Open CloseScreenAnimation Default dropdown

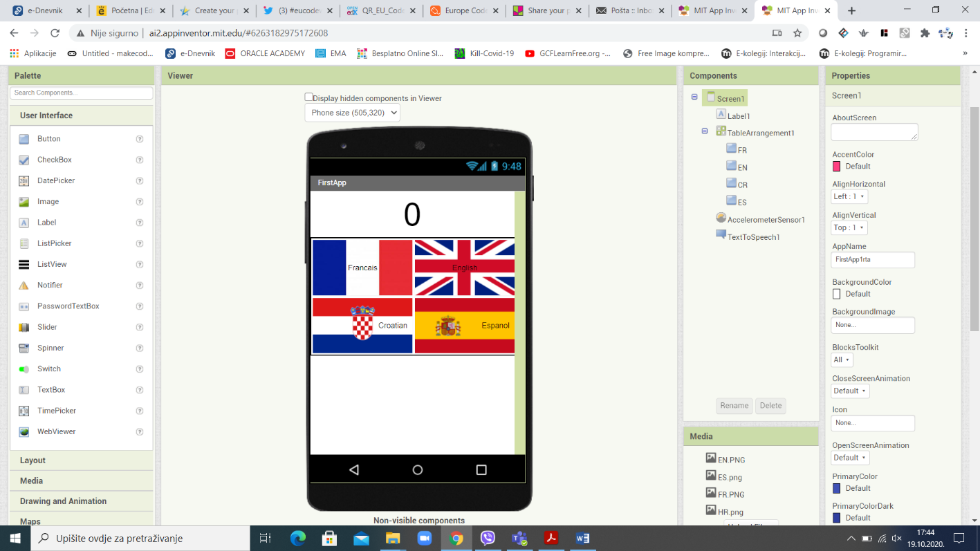(850, 391)
